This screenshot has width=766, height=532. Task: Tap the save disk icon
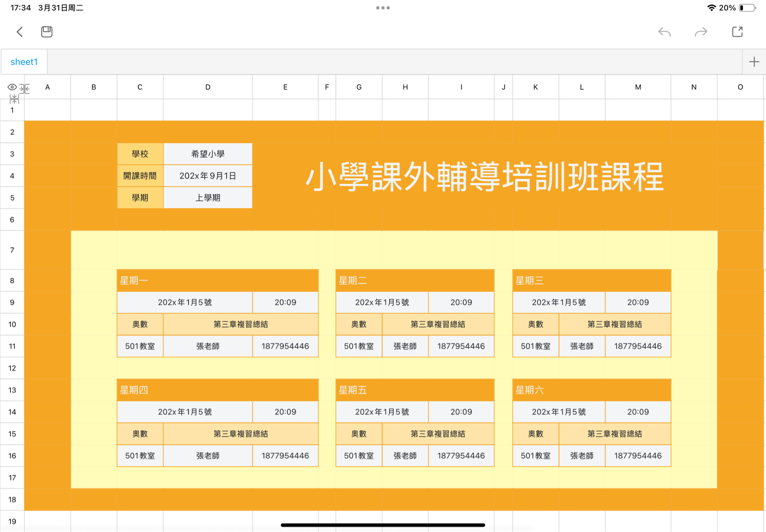click(47, 32)
